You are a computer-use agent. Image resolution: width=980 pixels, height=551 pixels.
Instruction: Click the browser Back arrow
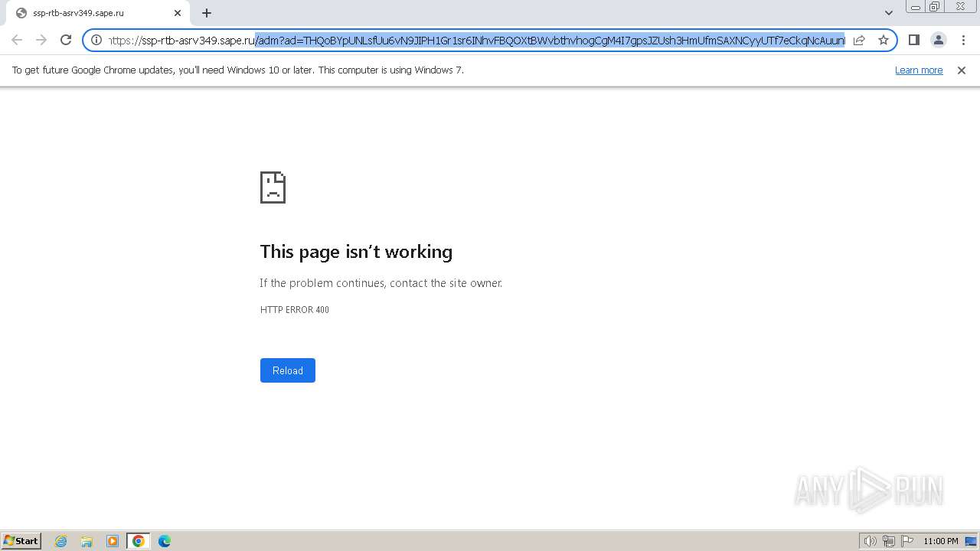tap(17, 40)
